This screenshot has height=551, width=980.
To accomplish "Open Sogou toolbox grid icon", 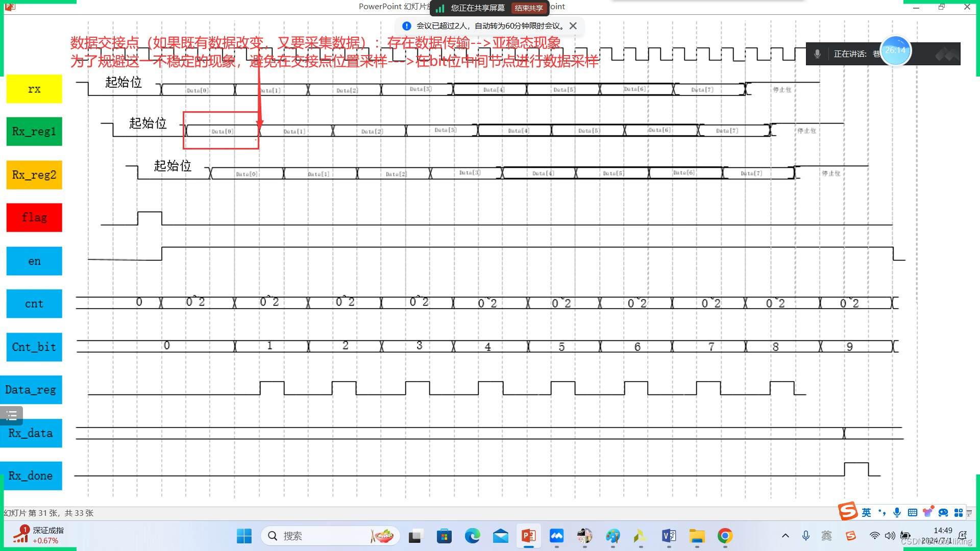I will tap(959, 513).
